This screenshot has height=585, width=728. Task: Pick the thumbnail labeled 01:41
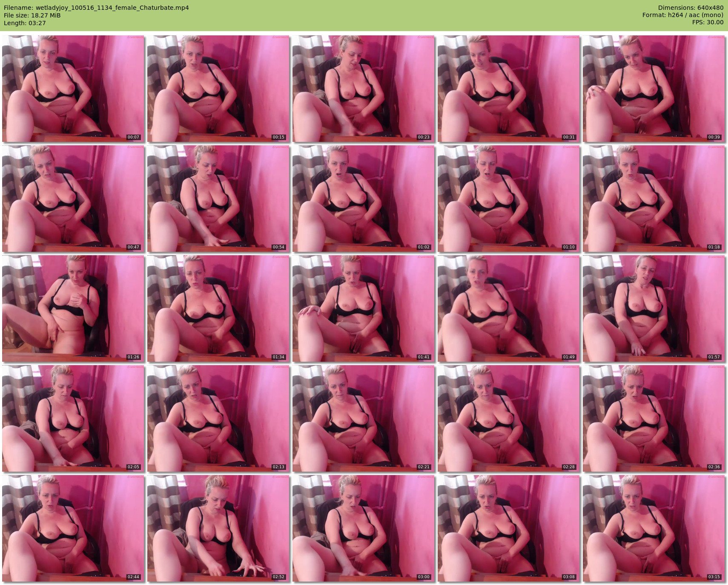364,308
